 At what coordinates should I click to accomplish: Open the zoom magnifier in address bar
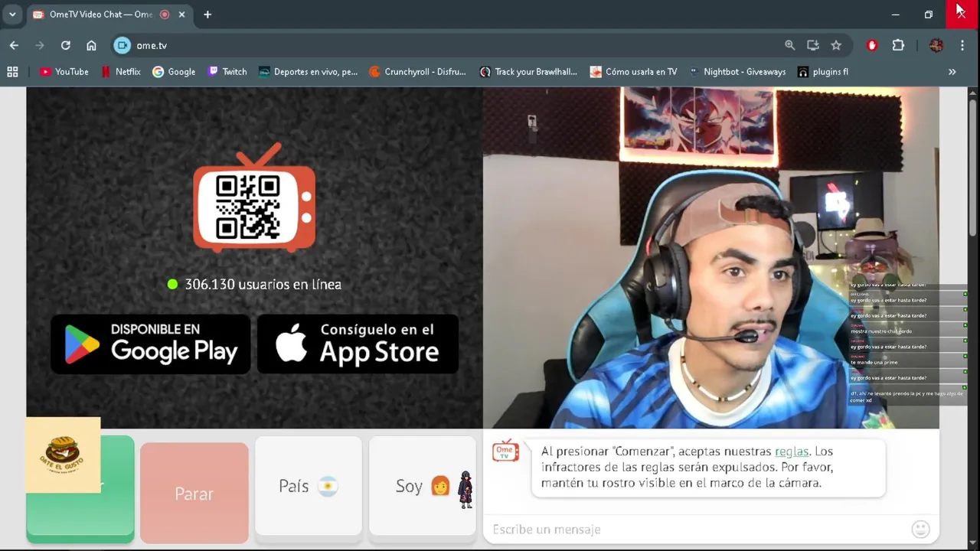[790, 45]
